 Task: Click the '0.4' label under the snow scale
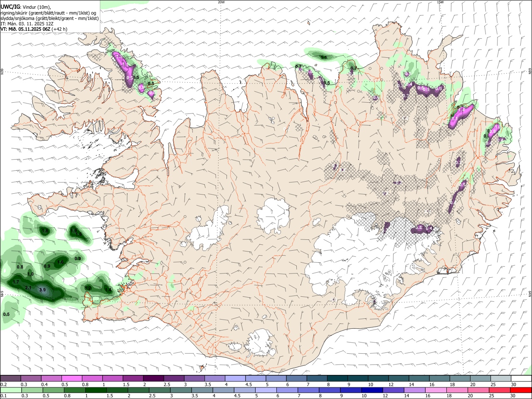(44, 384)
